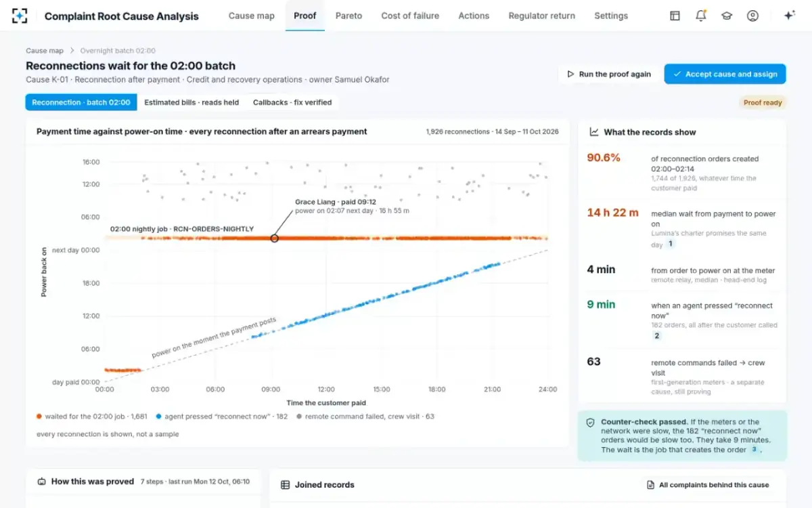Open the Settings tab
The height and width of the screenshot is (508, 812).
(x=611, y=16)
